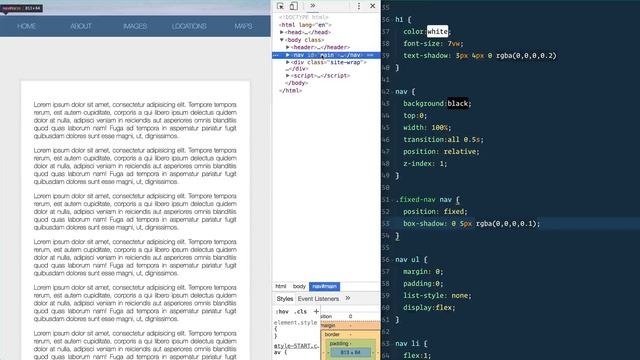Open the MAPS navigation link
Viewport: 640px width, 360px height.
[243, 26]
